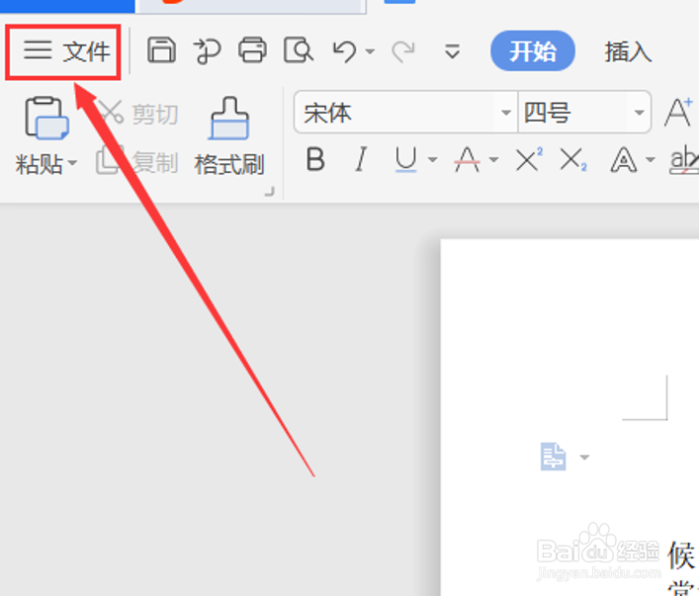The image size is (700, 597).
Task: Click the Redo arrow icon
Action: click(403, 51)
